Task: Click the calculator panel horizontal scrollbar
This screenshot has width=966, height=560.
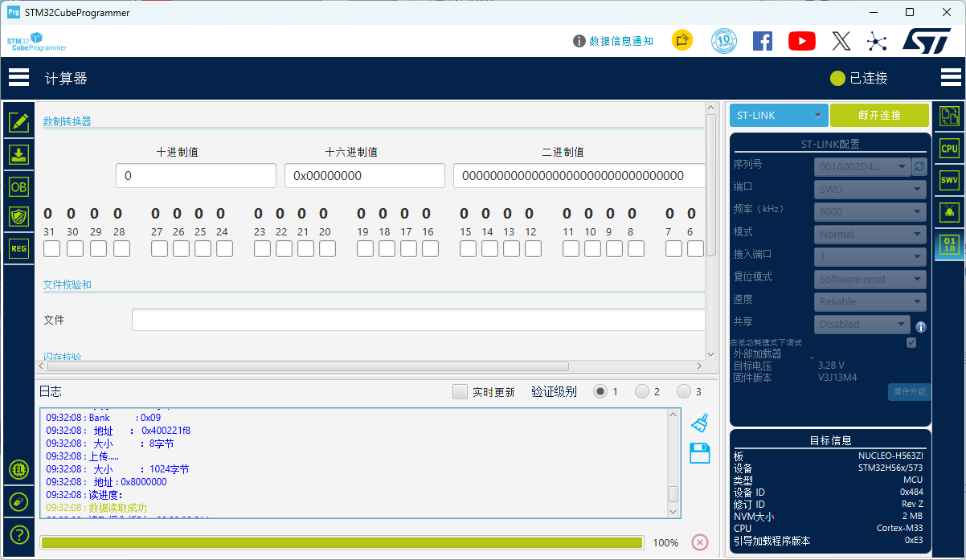Action: coord(308,366)
